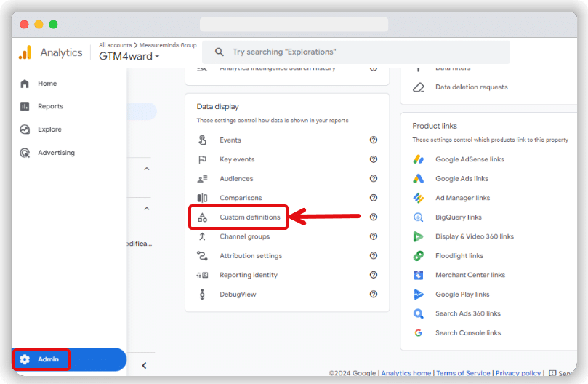Open help for Key events

click(374, 159)
